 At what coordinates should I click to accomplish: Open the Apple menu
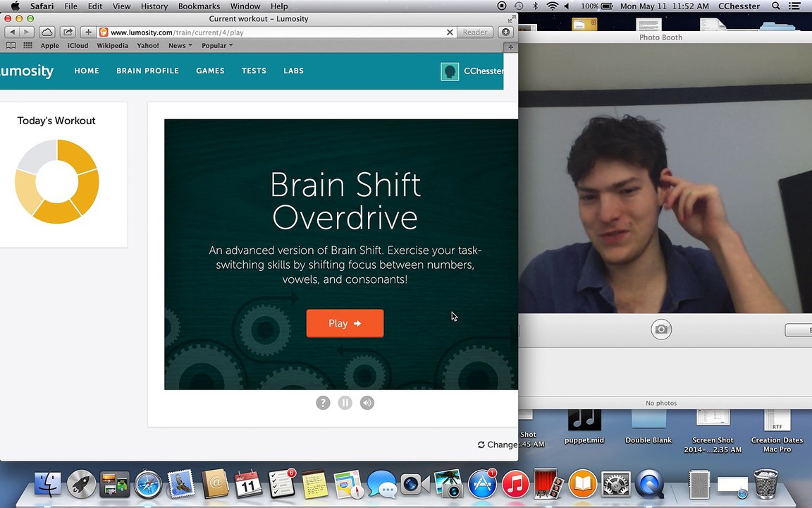pos(15,6)
